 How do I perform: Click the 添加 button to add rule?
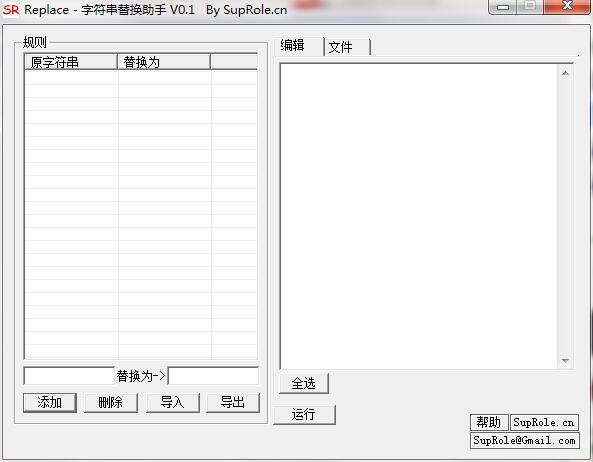[50, 402]
